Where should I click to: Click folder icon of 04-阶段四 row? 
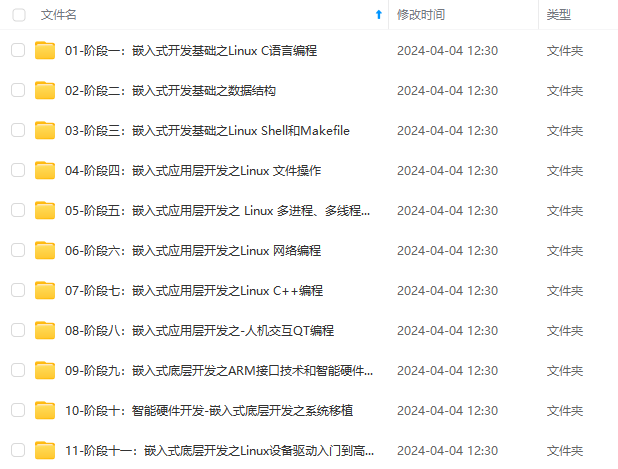point(45,170)
